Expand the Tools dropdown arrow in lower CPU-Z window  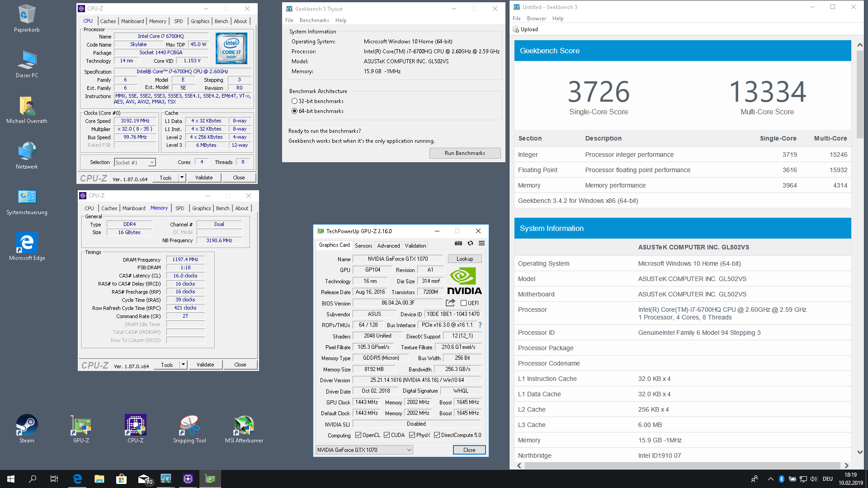[x=183, y=365]
